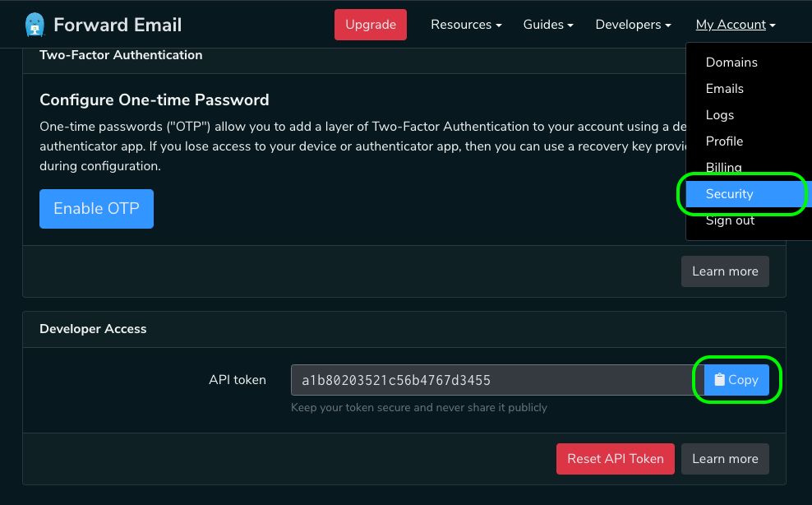Click the API token input field
The height and width of the screenshot is (505, 812).
[x=497, y=380]
